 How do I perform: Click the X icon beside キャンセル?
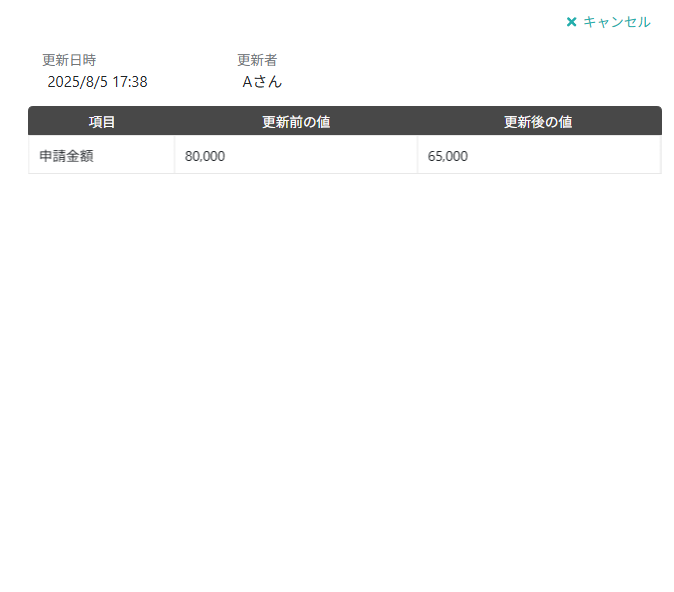[571, 22]
